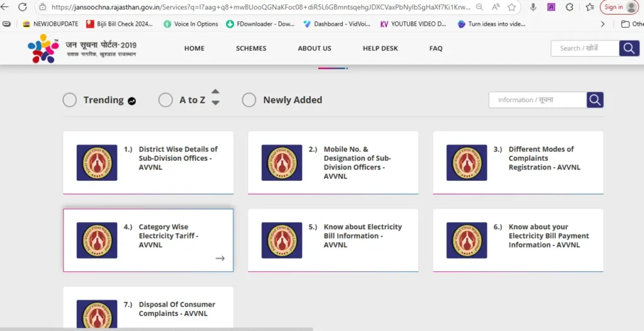This screenshot has width=644, height=331.
Task: Select the A to Z radio button
Action: pyautogui.click(x=165, y=100)
